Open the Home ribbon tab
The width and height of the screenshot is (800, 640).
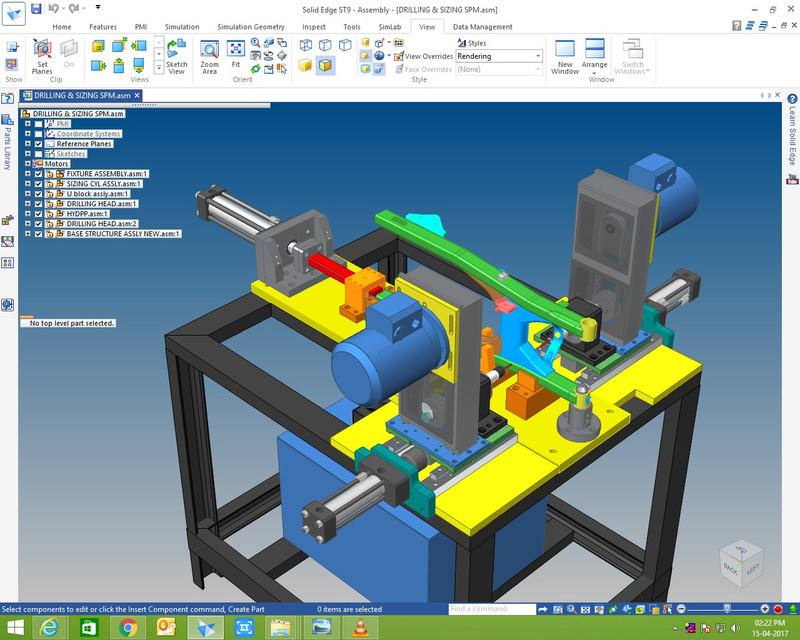[60, 27]
